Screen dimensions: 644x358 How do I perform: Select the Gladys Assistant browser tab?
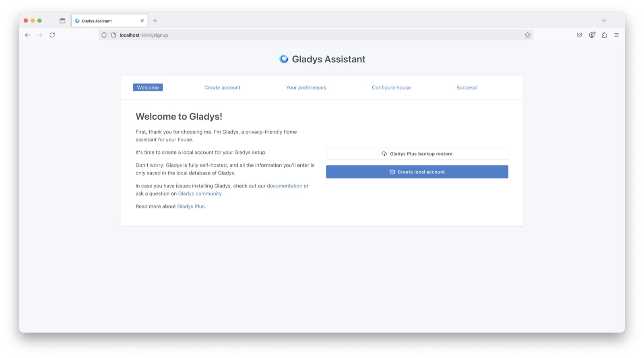[109, 21]
